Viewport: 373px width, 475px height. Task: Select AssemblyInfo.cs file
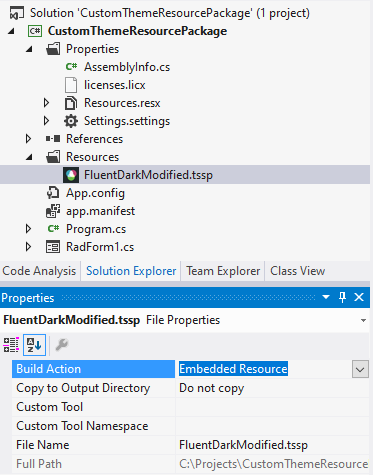tap(127, 67)
